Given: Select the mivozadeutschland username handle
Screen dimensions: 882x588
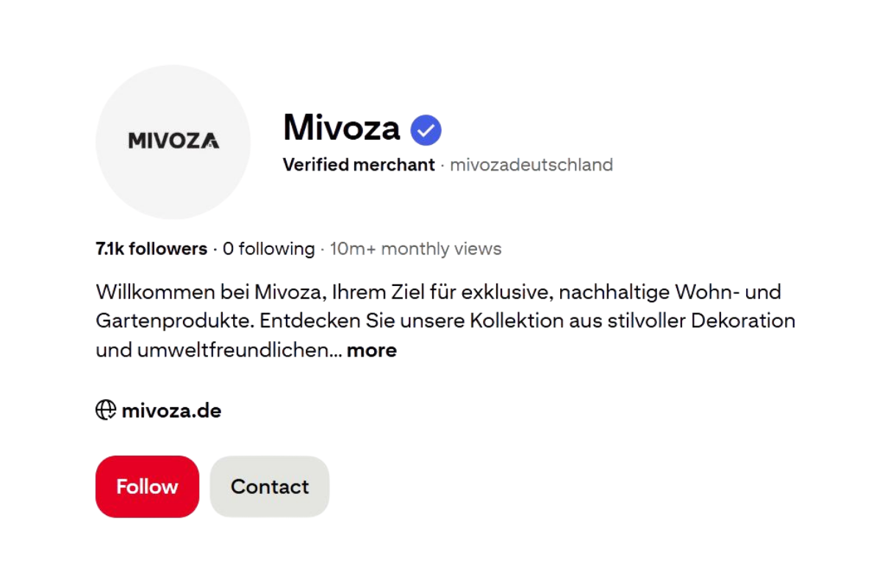Looking at the screenshot, I should [x=531, y=165].
